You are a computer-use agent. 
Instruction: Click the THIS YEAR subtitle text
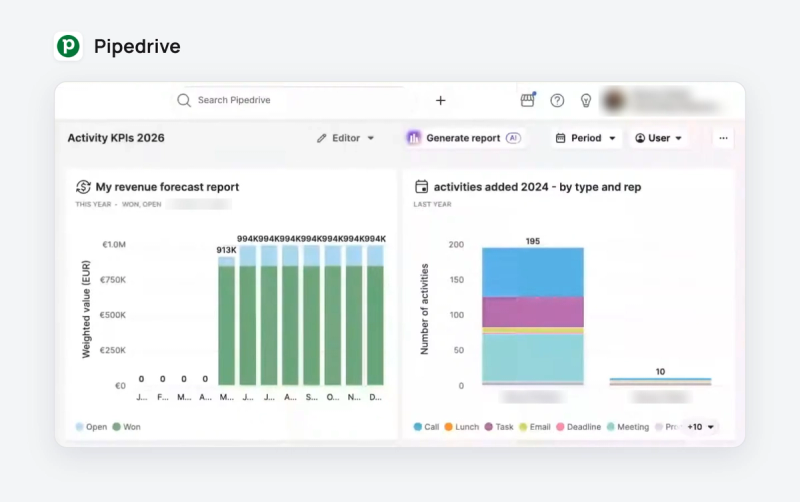point(93,205)
